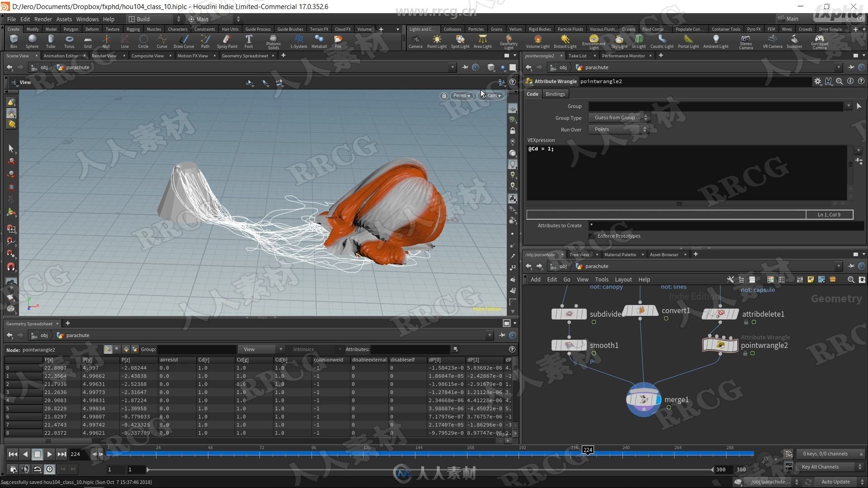
Task: Open the Geometry Spreadsheet tab
Action: (245, 56)
